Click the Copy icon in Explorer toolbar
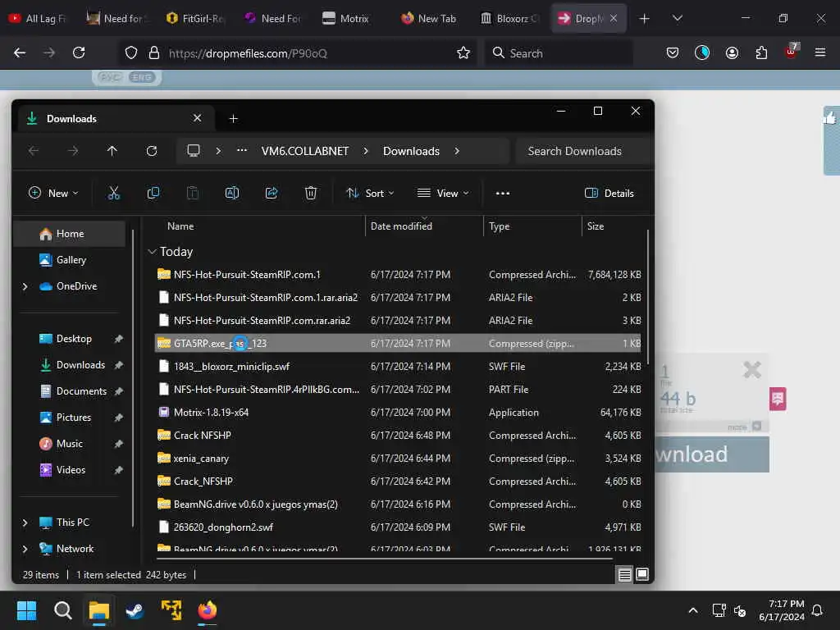The image size is (840, 630). click(153, 193)
